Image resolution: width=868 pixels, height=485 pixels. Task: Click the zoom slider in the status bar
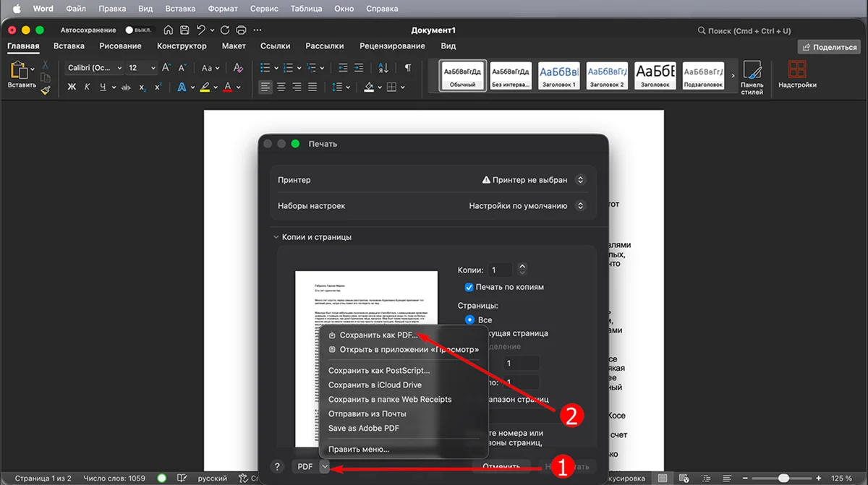[x=783, y=478]
